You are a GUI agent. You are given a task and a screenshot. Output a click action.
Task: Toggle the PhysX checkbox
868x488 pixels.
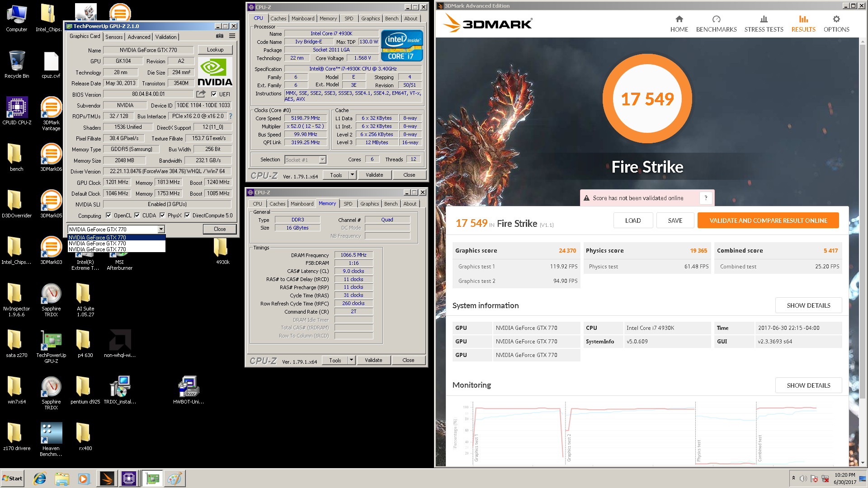(162, 216)
